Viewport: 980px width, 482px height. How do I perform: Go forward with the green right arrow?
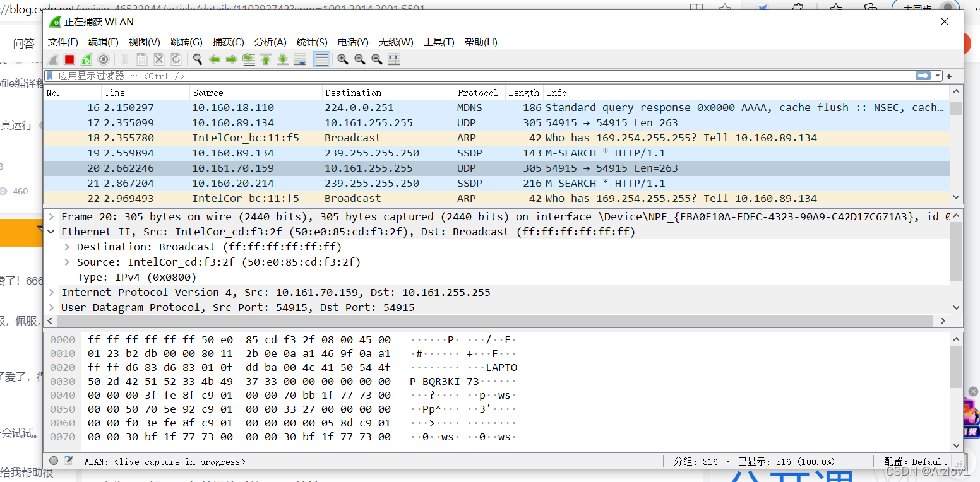231,59
